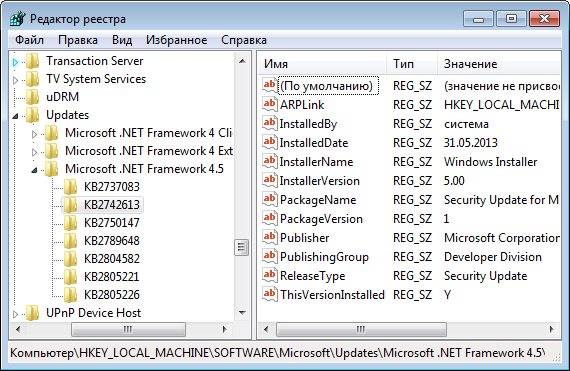Screen dimensions: 570x371
Task: Click the TV System Services folder icon
Action: (x=33, y=79)
